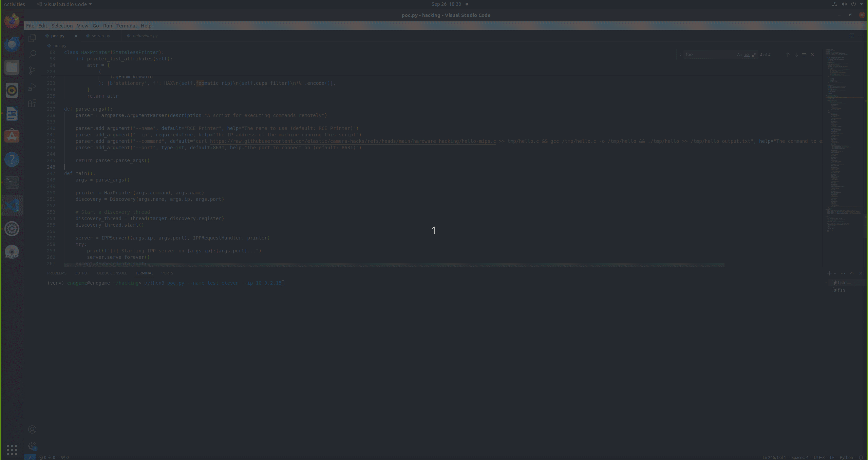Enable regular expression search in find widget
The width and height of the screenshot is (868, 460).
tap(754, 55)
